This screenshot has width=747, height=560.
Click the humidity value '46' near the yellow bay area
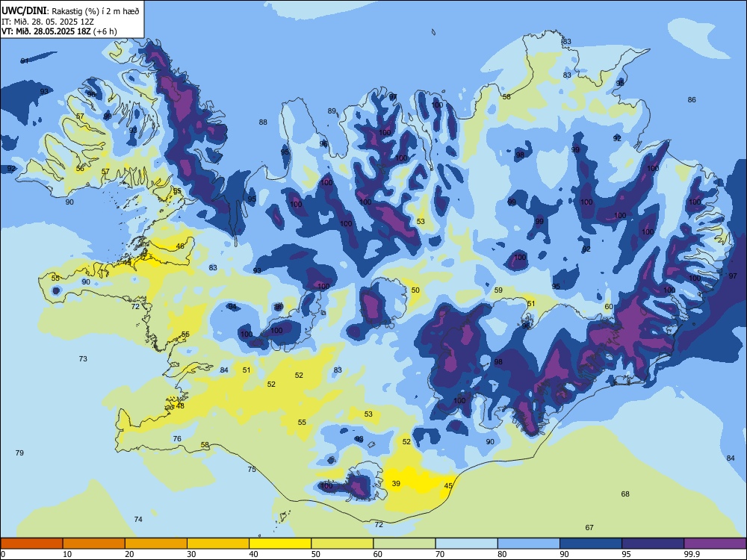click(180, 246)
